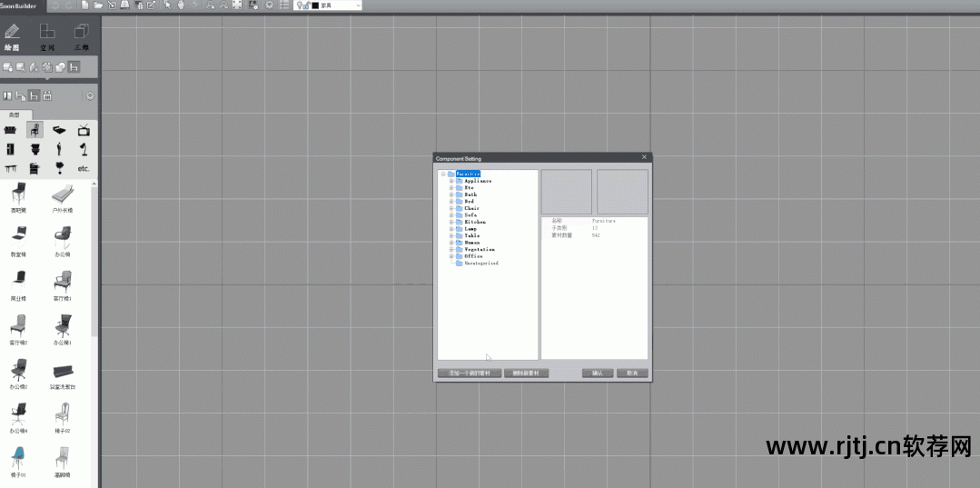Switch to the 三维 3D mode

81,37
